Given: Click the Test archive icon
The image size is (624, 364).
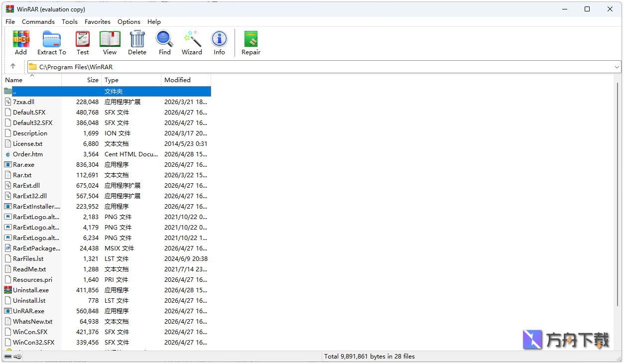Looking at the screenshot, I should pos(83,39).
